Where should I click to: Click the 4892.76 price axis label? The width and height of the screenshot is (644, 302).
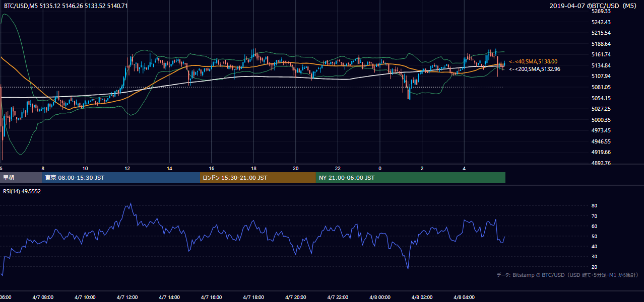click(x=602, y=163)
